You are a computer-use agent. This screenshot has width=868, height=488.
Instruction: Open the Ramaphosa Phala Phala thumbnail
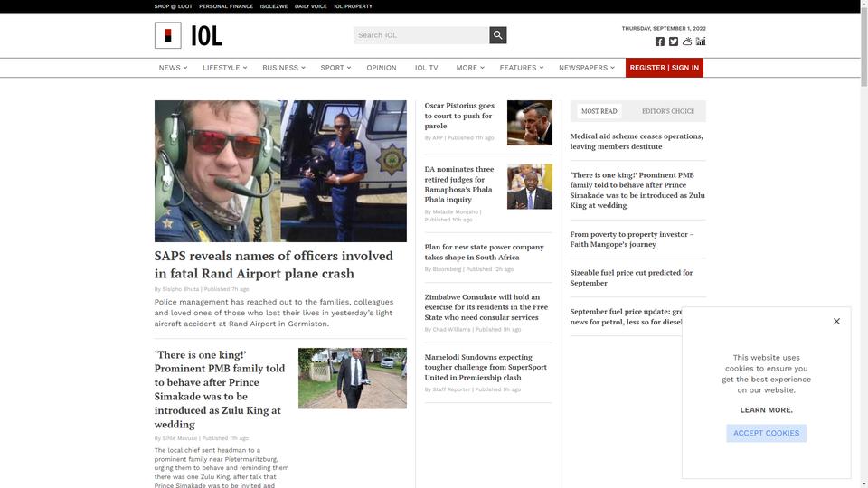coord(529,186)
